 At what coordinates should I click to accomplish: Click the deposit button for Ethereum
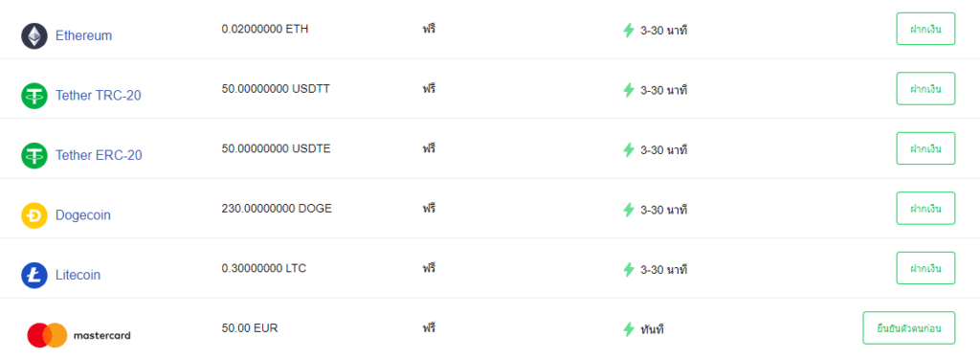925,29
